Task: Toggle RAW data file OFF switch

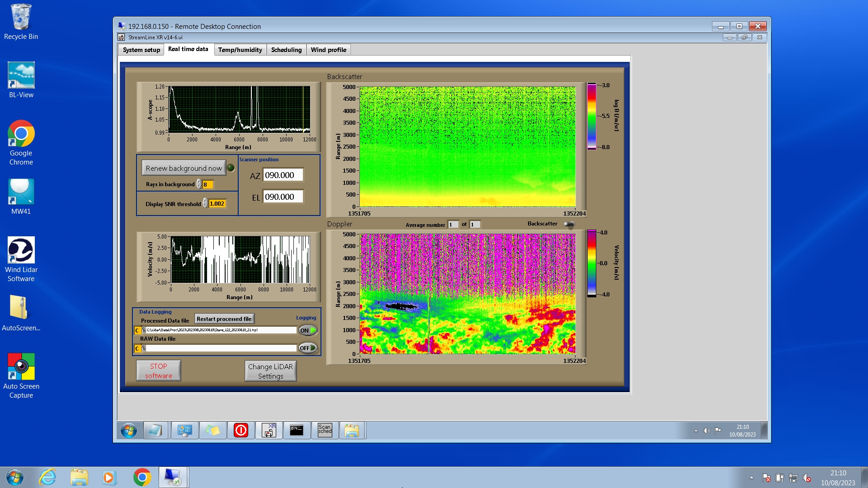Action: coord(307,348)
